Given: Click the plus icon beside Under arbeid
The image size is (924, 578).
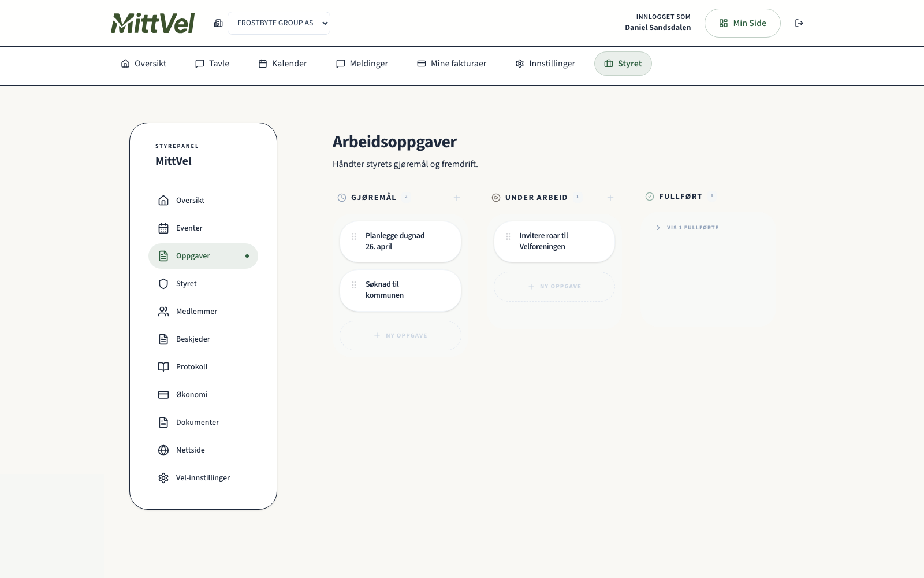Looking at the screenshot, I should [x=610, y=198].
